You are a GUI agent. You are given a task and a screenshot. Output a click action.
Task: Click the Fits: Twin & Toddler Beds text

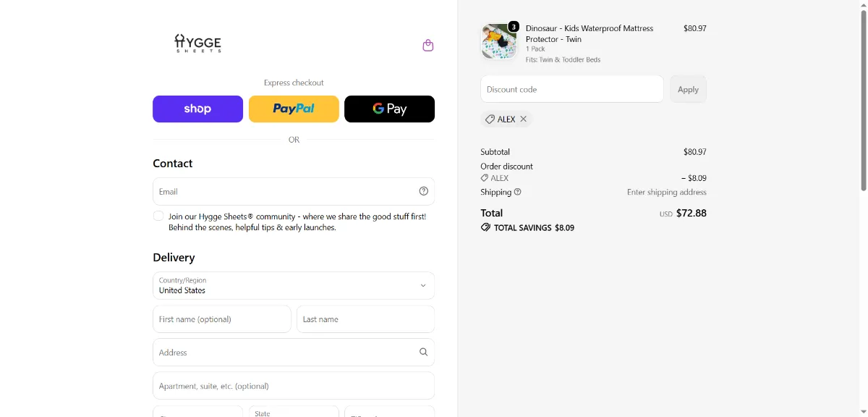pyautogui.click(x=563, y=59)
